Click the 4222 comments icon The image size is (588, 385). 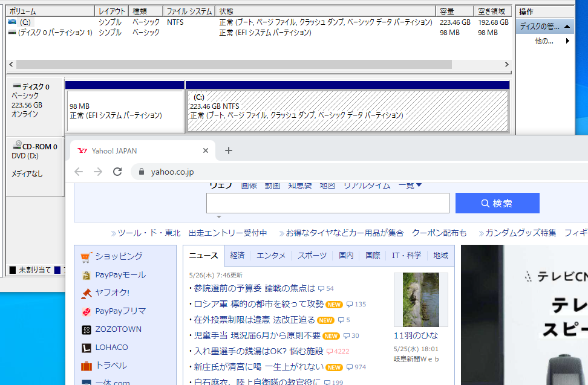pos(330,352)
